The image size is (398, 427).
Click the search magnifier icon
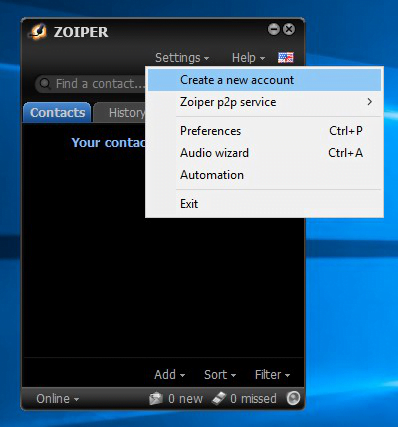click(x=45, y=84)
